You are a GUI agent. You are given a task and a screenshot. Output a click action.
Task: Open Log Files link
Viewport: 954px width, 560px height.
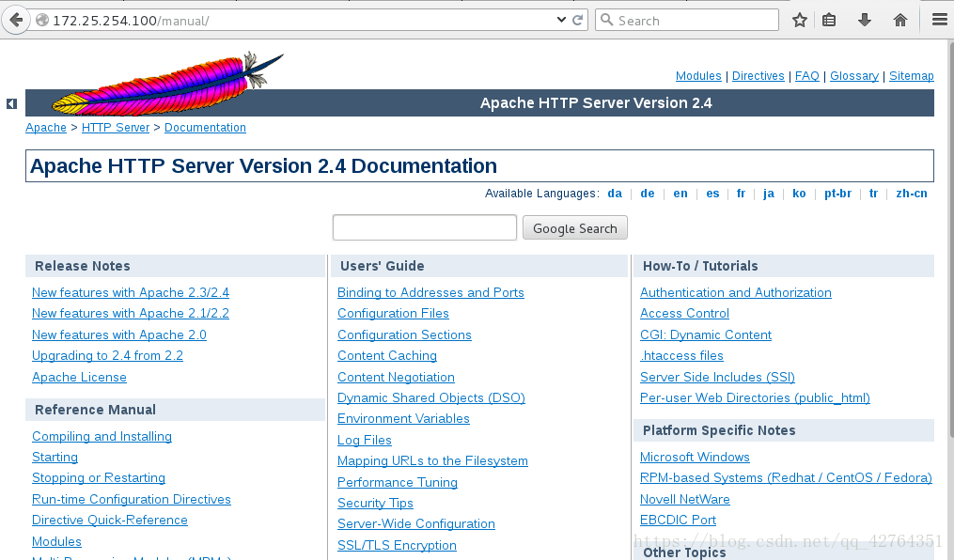pos(365,441)
